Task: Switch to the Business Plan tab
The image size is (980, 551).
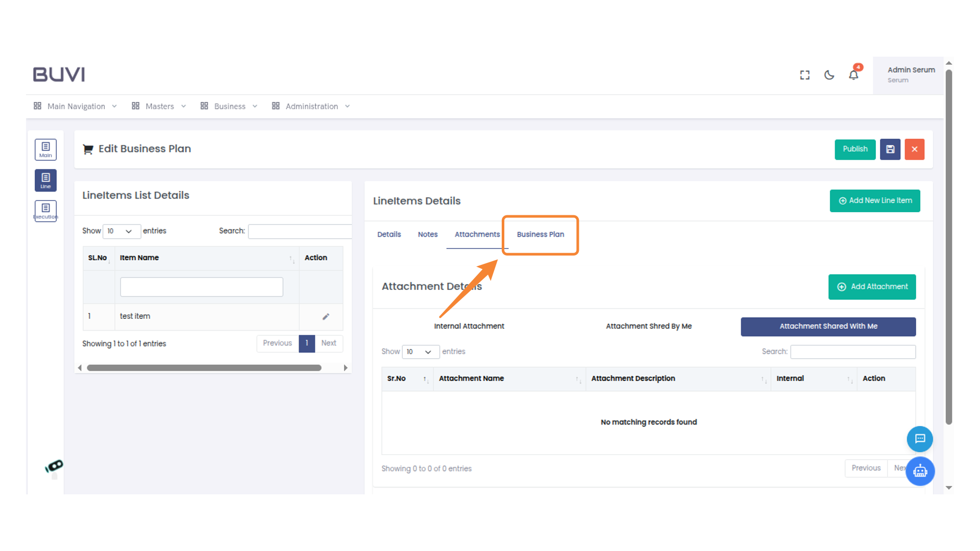Action: pos(540,235)
